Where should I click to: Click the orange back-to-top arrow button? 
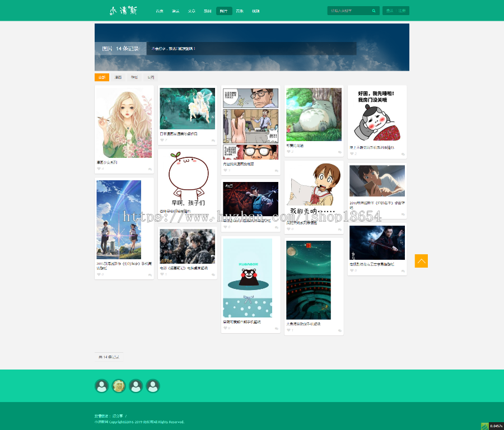pos(421,261)
